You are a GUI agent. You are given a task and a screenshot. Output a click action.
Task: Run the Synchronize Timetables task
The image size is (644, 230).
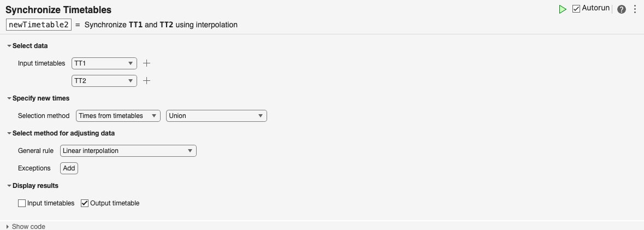pyautogui.click(x=563, y=9)
